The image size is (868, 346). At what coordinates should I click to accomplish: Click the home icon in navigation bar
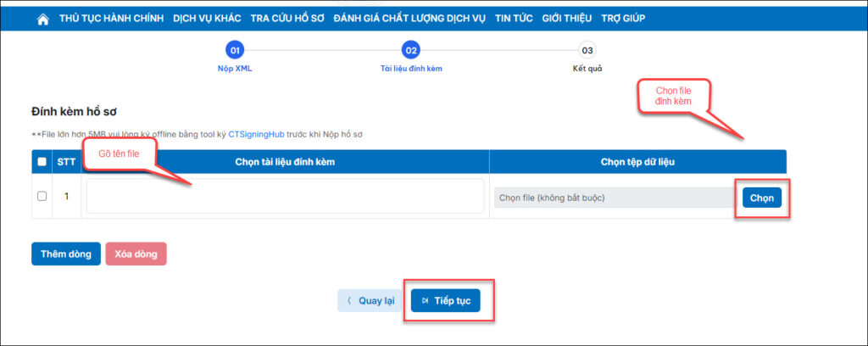(43, 20)
